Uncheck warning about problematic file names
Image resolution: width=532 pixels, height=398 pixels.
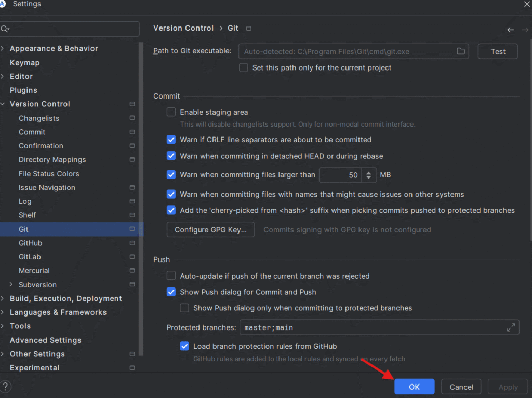(x=171, y=194)
